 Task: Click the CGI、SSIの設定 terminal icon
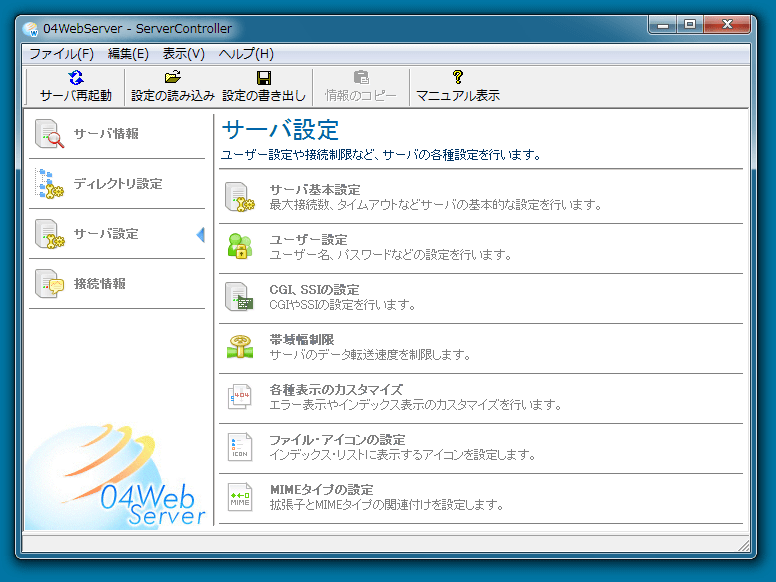pos(240,296)
